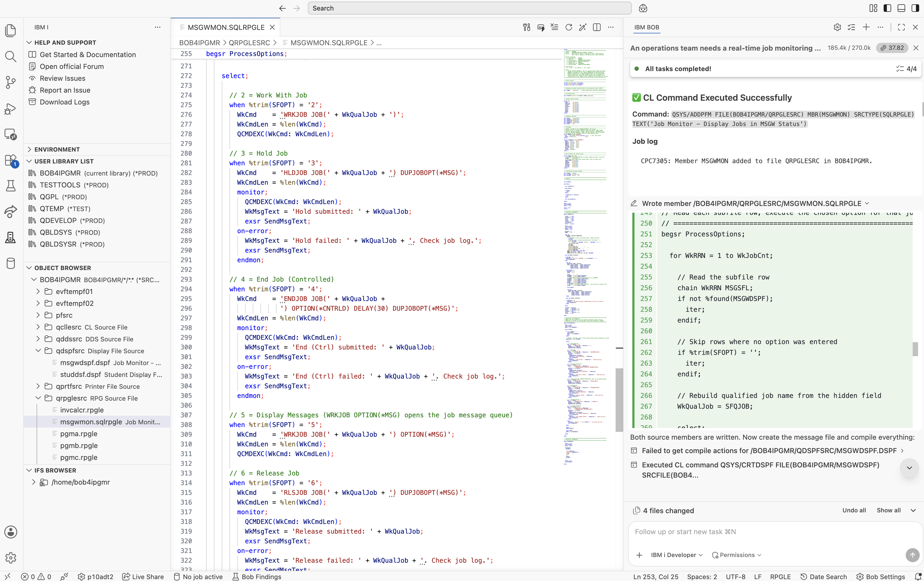Click the send arrow button in chat
924x581 pixels.
click(912, 555)
